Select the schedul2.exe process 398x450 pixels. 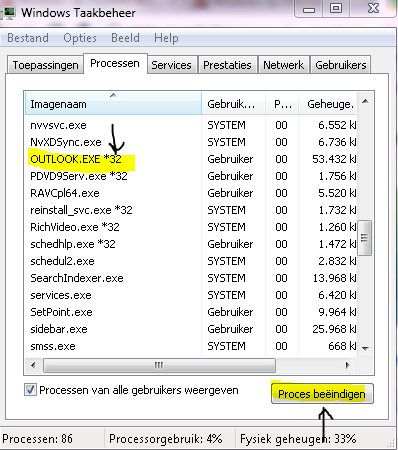click(191, 261)
